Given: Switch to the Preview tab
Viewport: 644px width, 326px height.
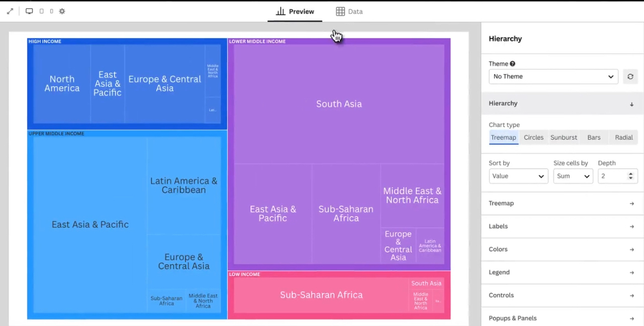Looking at the screenshot, I should tap(295, 12).
